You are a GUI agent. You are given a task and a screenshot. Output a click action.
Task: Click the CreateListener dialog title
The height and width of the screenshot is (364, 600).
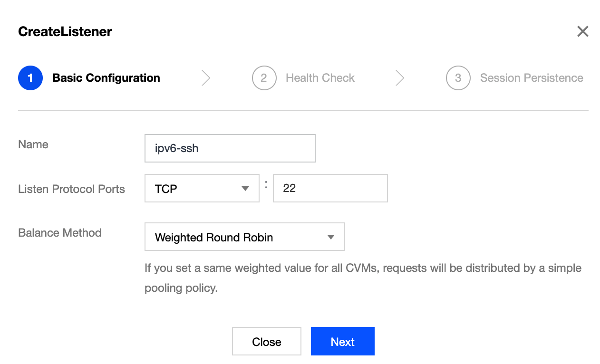pyautogui.click(x=65, y=32)
